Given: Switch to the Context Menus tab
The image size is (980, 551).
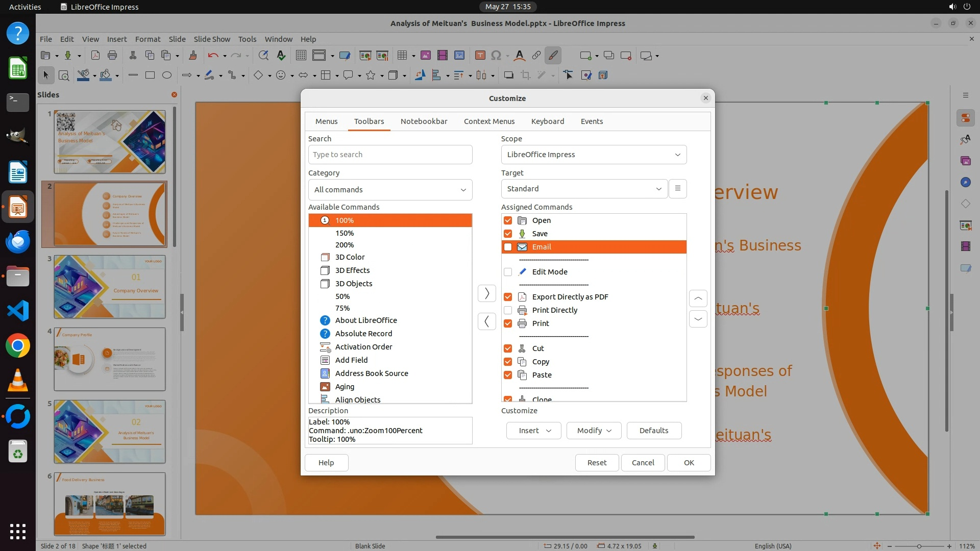Looking at the screenshot, I should [489, 121].
